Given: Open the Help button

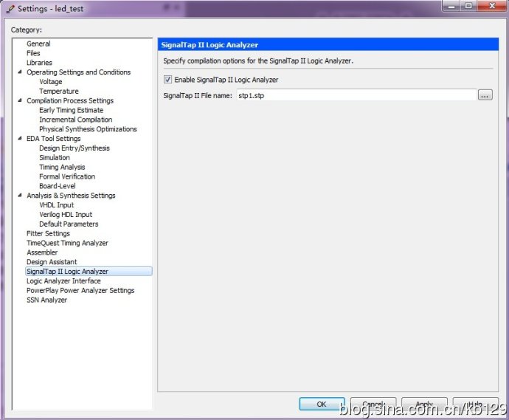Looking at the screenshot, I should (x=475, y=404).
